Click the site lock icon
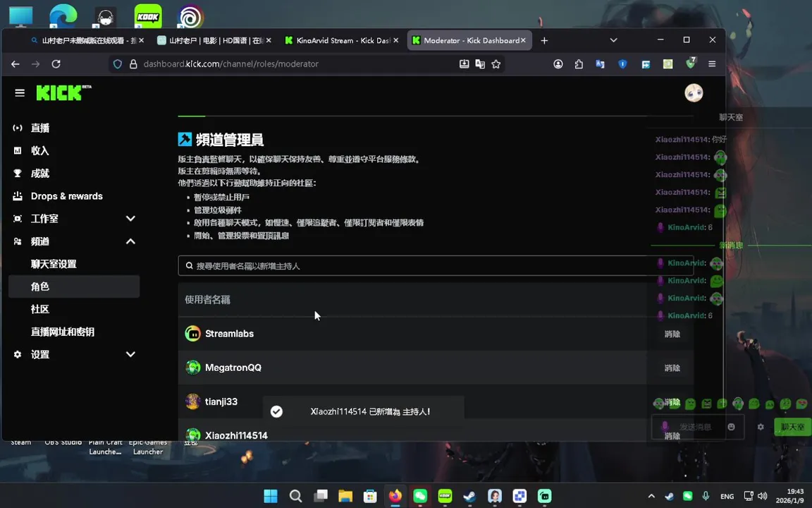Screen dimensions: 812x508 point(133,64)
